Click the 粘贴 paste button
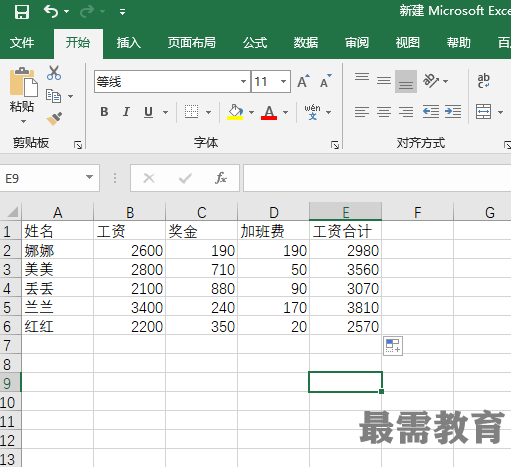The height and width of the screenshot is (467, 511). coord(22,95)
